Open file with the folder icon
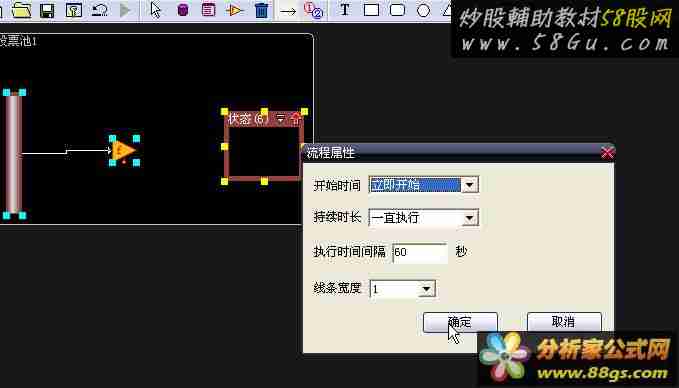 pyautogui.click(x=22, y=10)
